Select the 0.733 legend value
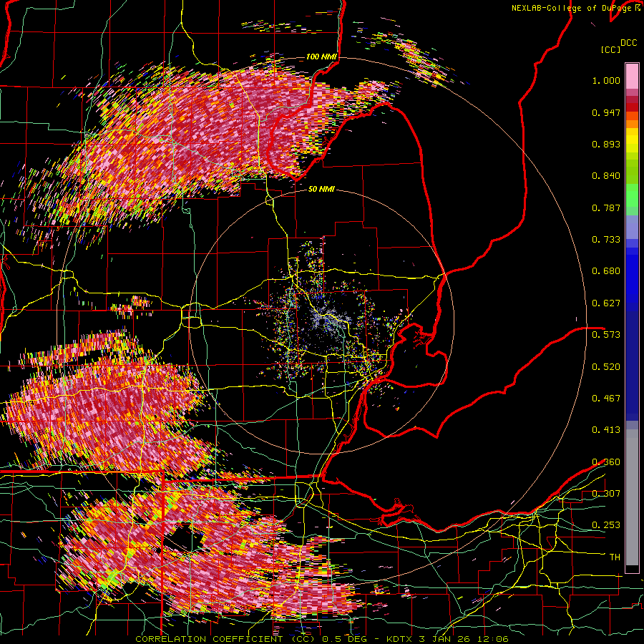 pos(606,240)
